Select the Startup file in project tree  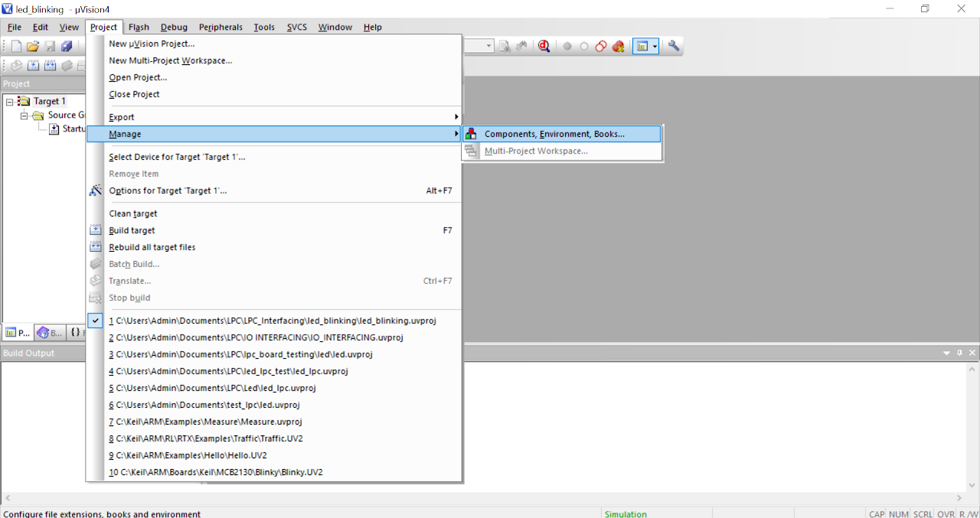coord(68,129)
